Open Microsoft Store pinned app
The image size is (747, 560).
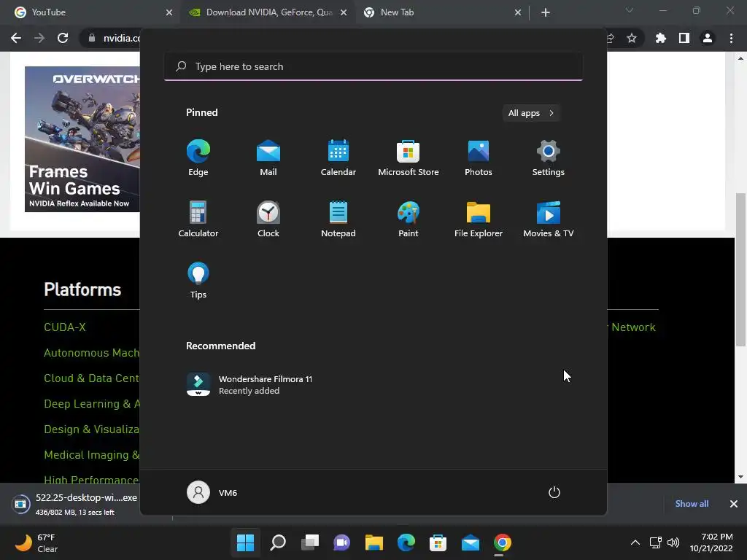coord(409,158)
